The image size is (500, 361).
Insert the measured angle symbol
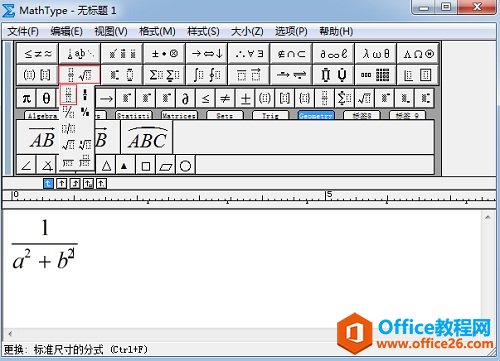click(47, 165)
